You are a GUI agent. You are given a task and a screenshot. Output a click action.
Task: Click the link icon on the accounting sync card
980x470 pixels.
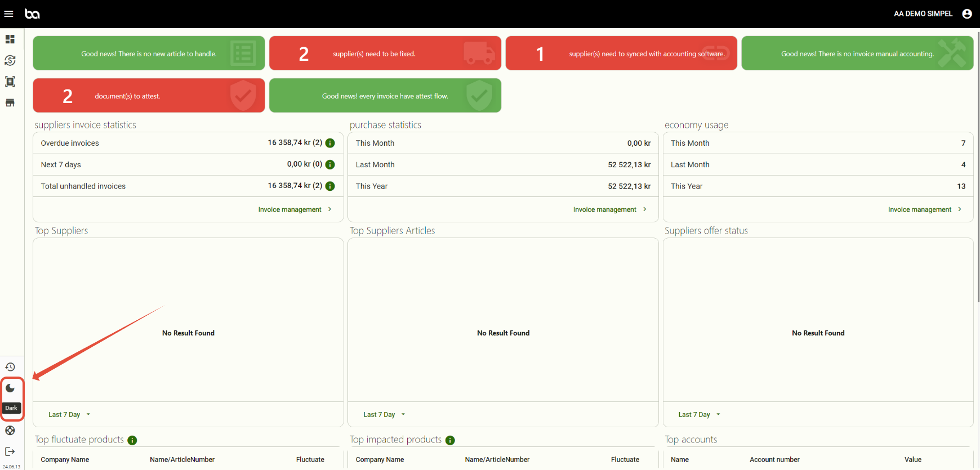pyautogui.click(x=716, y=53)
